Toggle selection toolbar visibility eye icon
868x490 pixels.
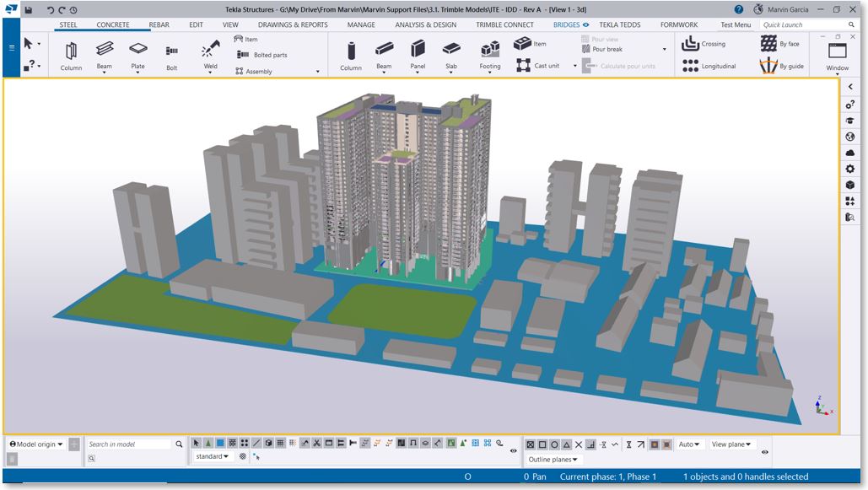point(514,451)
